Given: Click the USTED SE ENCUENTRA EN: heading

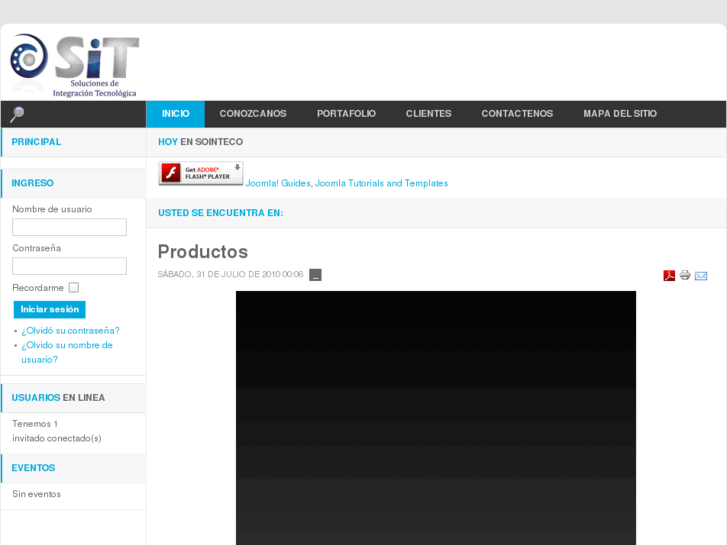Looking at the screenshot, I should point(220,213).
